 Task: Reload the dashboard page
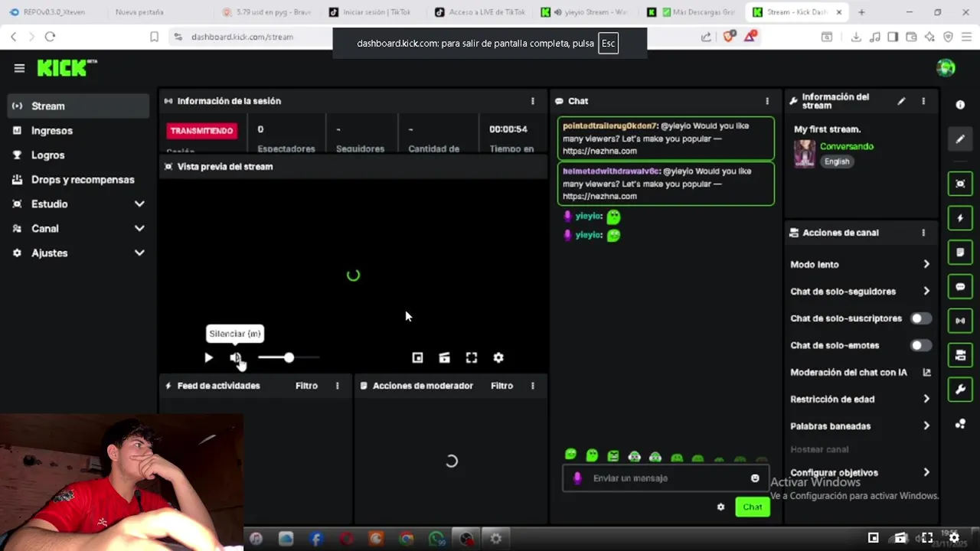click(50, 37)
